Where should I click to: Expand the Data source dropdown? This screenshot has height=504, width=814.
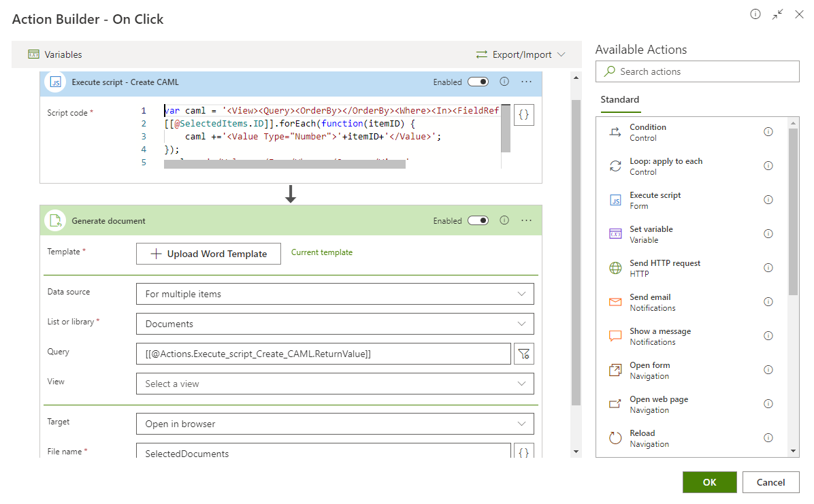pos(335,294)
